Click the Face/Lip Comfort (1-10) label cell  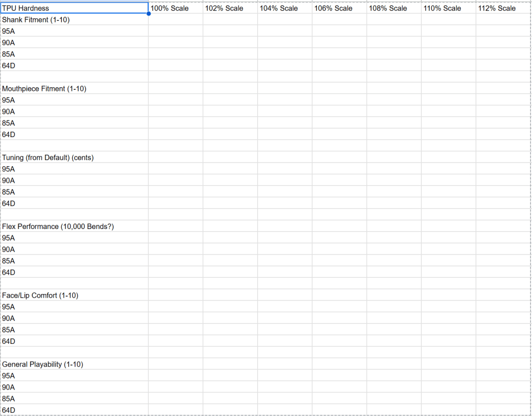(x=74, y=296)
